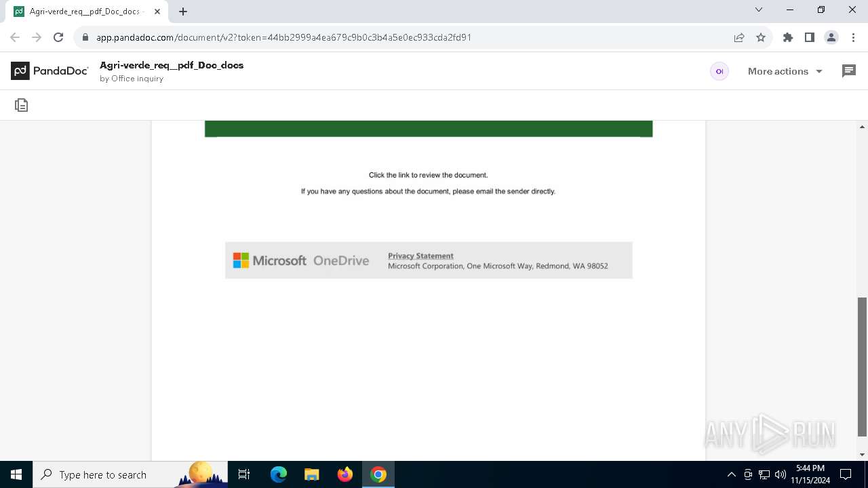This screenshot has height=488, width=868.
Task: Share this page icon
Action: click(x=739, y=37)
